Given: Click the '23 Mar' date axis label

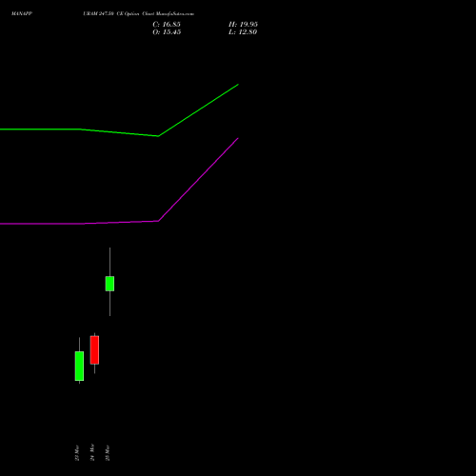Looking at the screenshot, I should click(x=77, y=453).
